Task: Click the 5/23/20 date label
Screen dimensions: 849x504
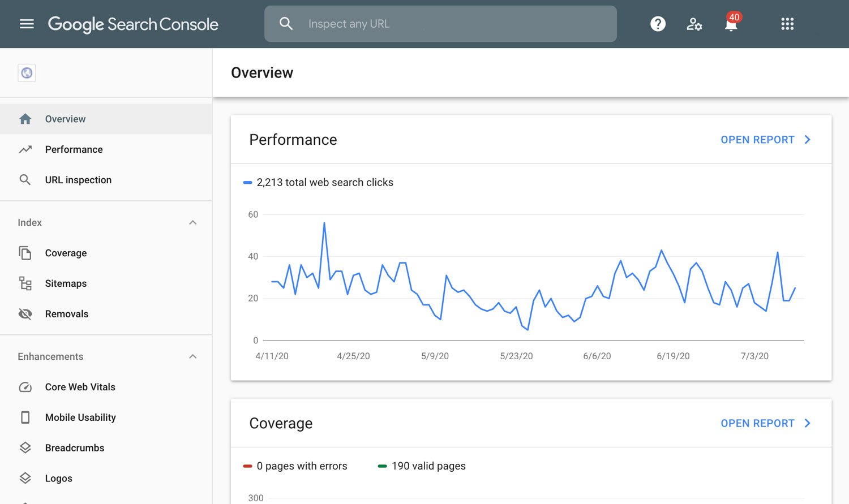Action: pos(516,356)
